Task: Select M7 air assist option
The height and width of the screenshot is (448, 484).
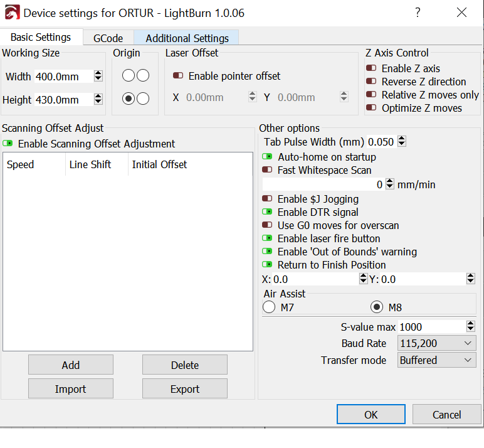Action: tap(269, 307)
